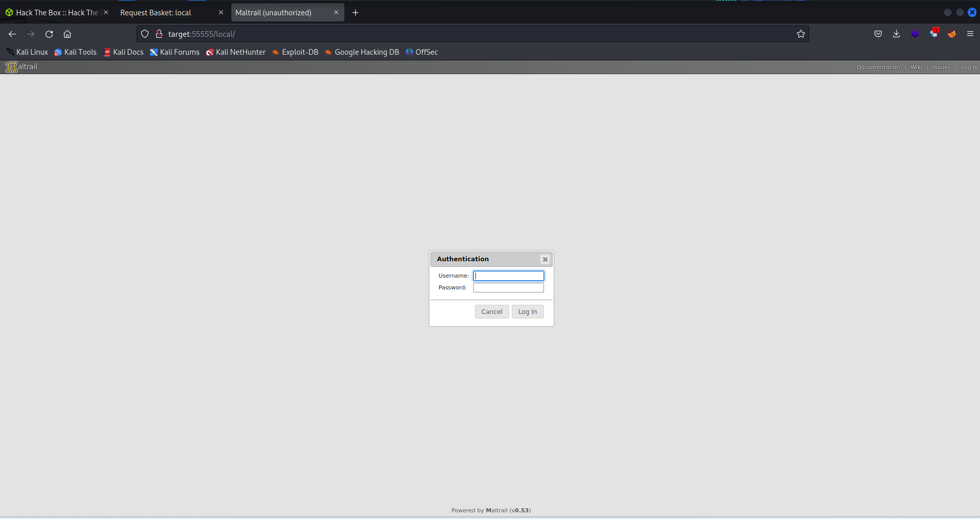The height and width of the screenshot is (519, 980).
Task: Click the padlock site security indicator
Action: point(159,34)
